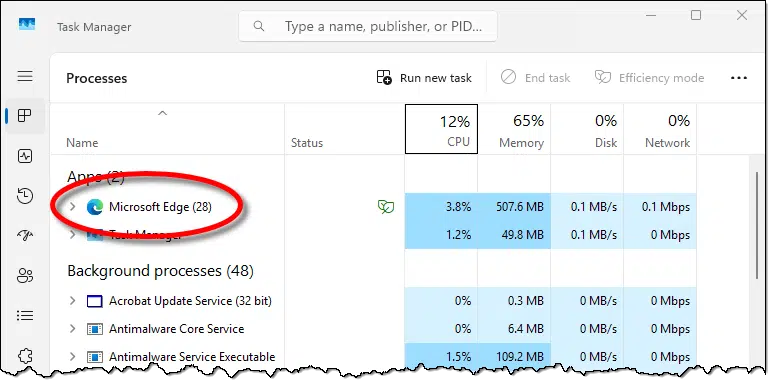
Task: Expand the Antimalware Core Service entry
Action: pos(72,328)
